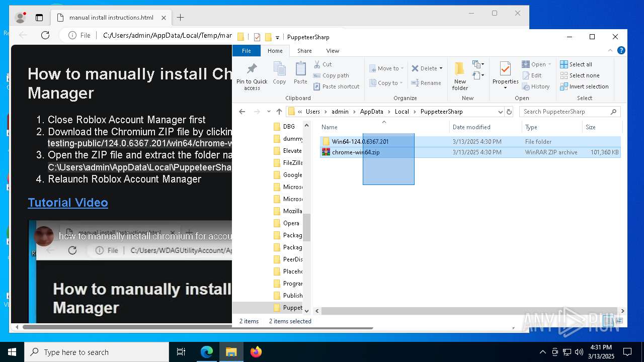
Task: Open the File tab in Explorer
Action: 247,51
